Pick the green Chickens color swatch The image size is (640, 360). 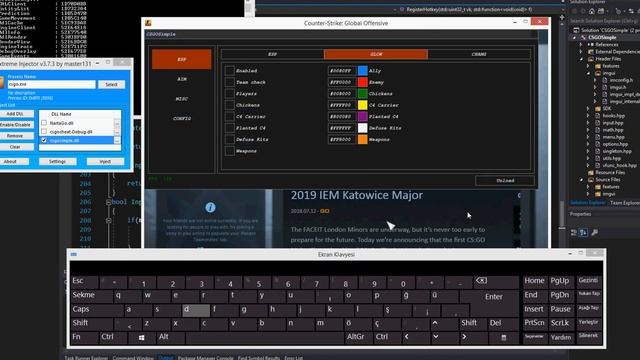pos(362,93)
